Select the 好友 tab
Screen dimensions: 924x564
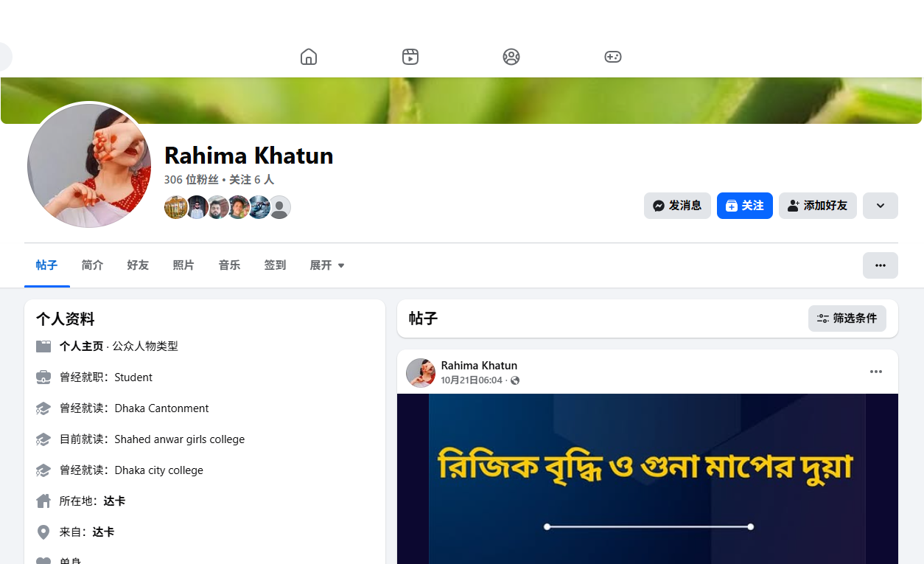(x=138, y=265)
